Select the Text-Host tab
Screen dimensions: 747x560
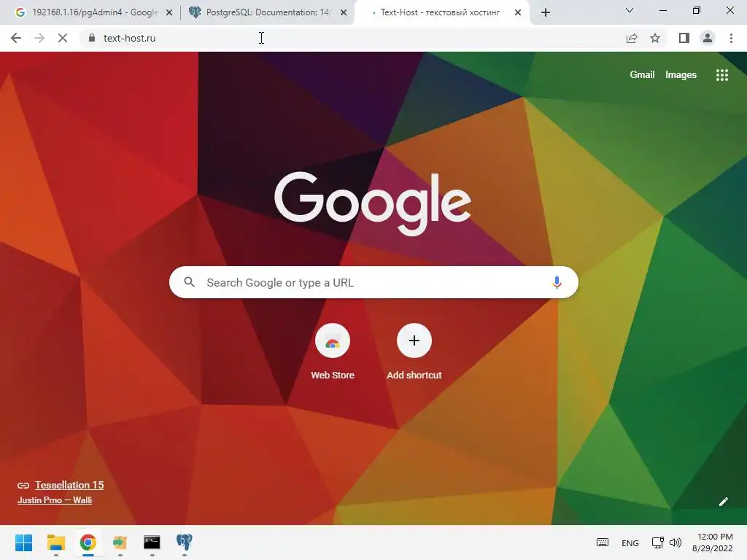441,12
